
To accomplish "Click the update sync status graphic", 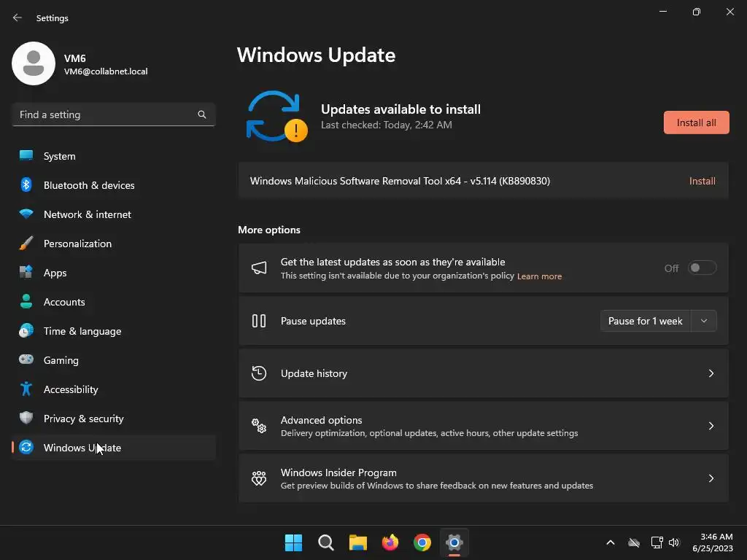I will (276, 116).
